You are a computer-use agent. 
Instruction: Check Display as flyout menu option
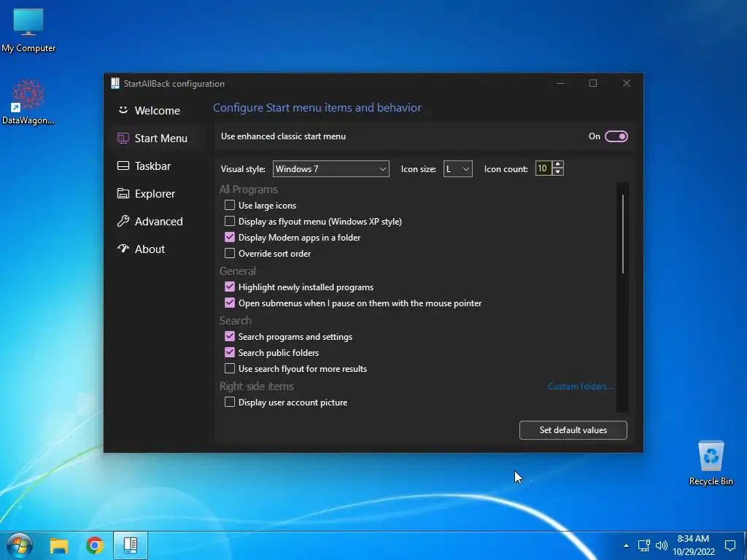[230, 222]
